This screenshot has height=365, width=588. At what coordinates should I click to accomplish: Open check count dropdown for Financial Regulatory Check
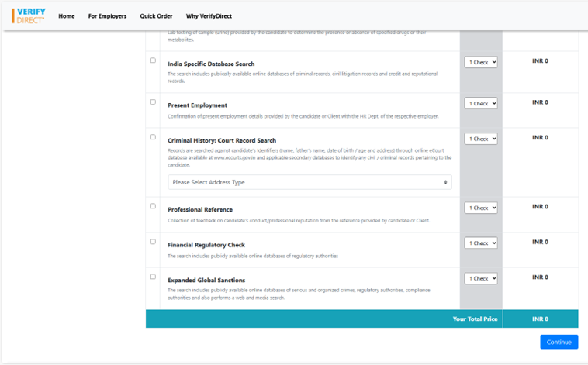pyautogui.click(x=481, y=243)
